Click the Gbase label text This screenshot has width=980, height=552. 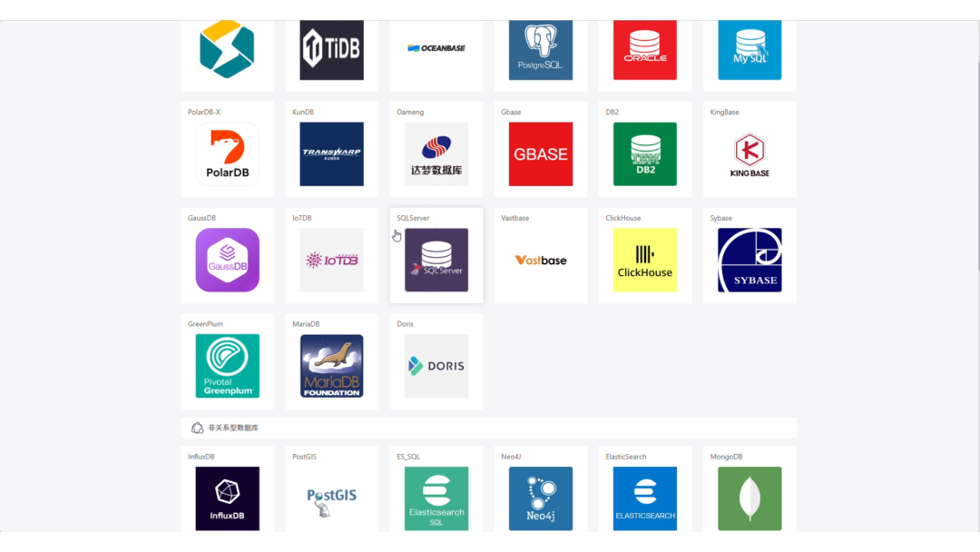(511, 112)
